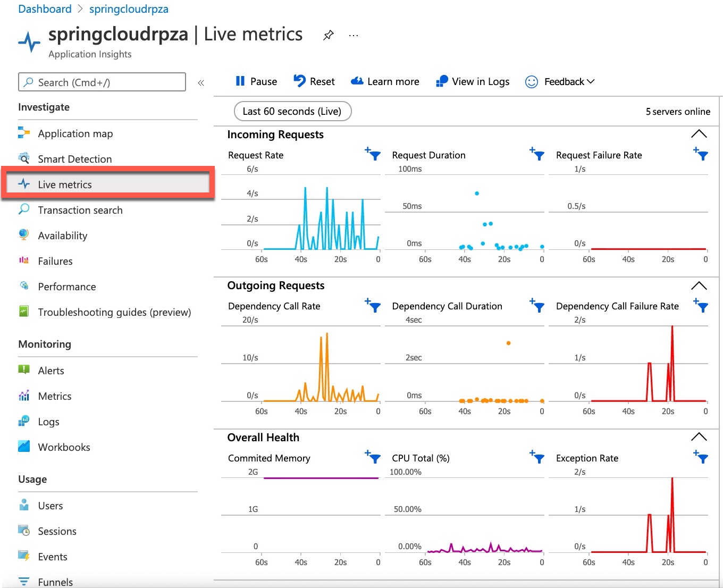
Task: Select Transaction search from Investigate menu
Action: pos(80,210)
